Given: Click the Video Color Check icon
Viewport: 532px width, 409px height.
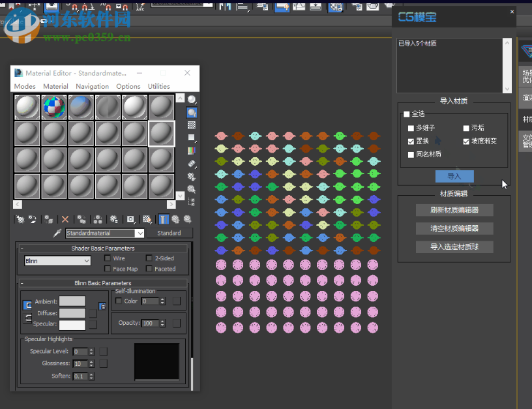Looking at the screenshot, I should point(192,150).
